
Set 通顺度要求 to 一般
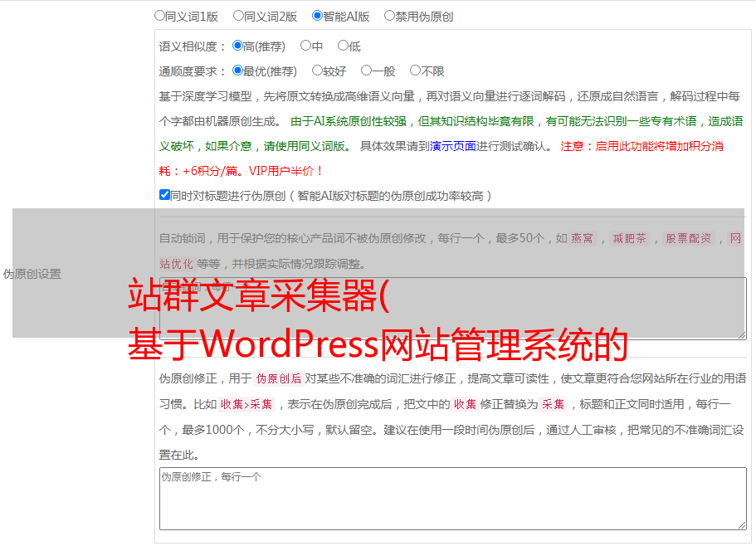(367, 71)
